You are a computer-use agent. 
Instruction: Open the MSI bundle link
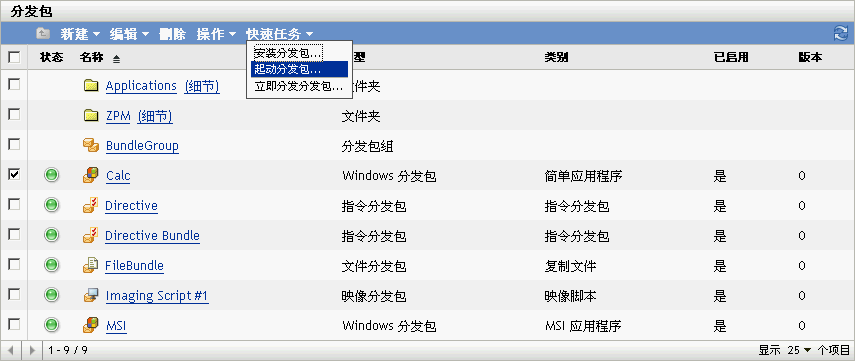116,326
